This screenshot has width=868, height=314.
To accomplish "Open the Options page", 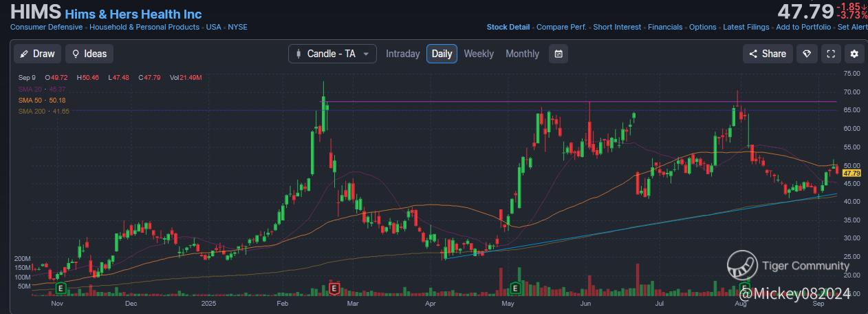I will click(x=703, y=27).
